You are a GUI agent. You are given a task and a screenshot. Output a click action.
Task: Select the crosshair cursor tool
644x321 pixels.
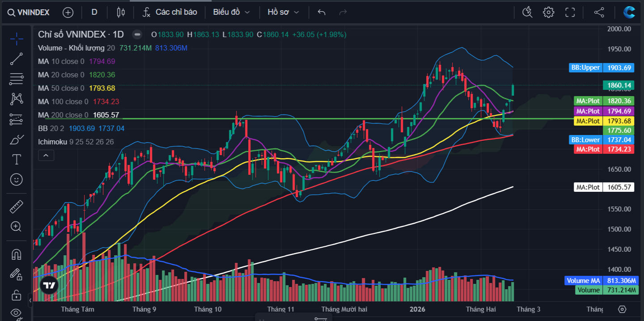coord(17,39)
